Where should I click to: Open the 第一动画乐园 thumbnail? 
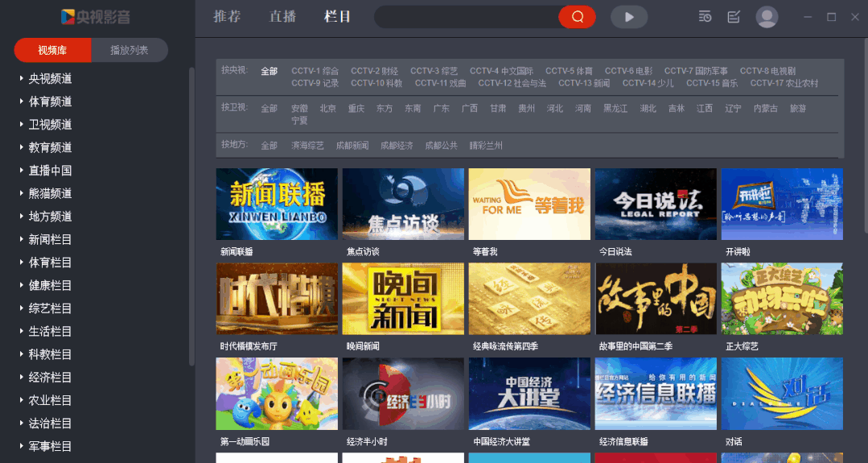pyautogui.click(x=277, y=394)
